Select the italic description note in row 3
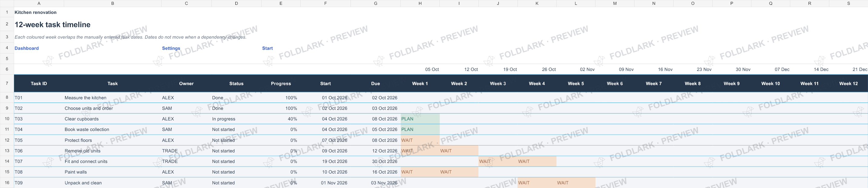The height and width of the screenshot is (188, 868). pyautogui.click(x=130, y=37)
